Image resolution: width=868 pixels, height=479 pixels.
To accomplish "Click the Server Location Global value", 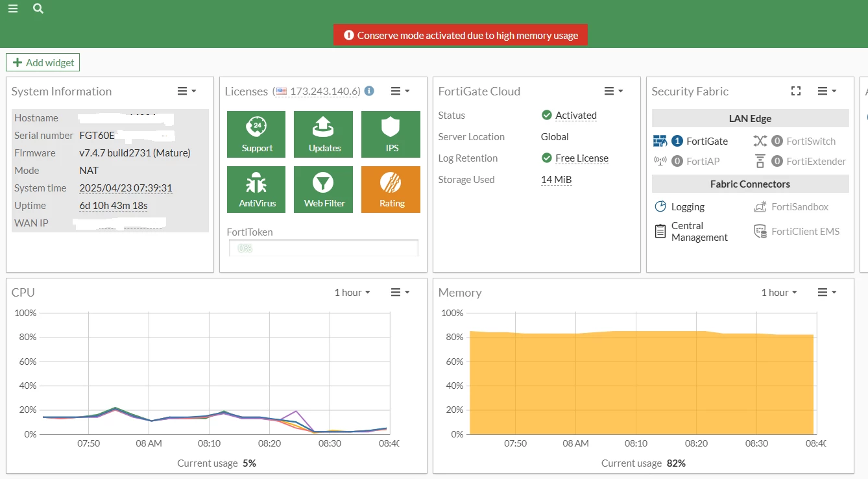I will point(555,137).
